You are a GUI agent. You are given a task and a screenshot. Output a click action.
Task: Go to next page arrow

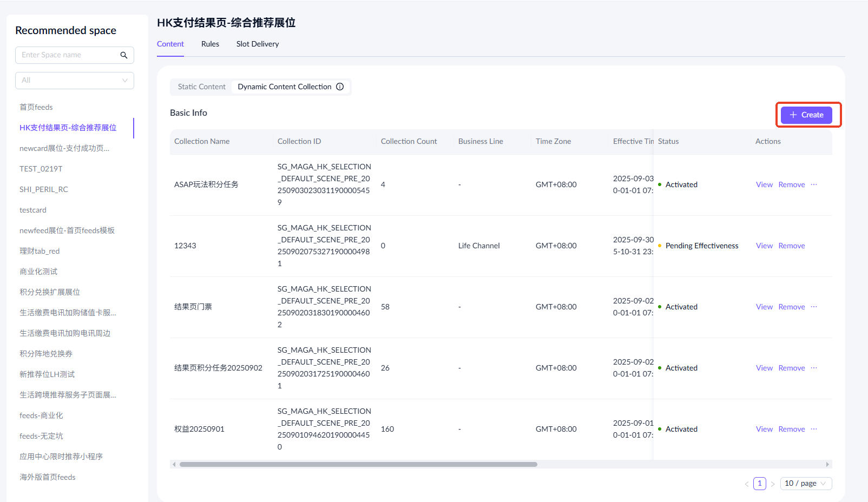(x=773, y=484)
